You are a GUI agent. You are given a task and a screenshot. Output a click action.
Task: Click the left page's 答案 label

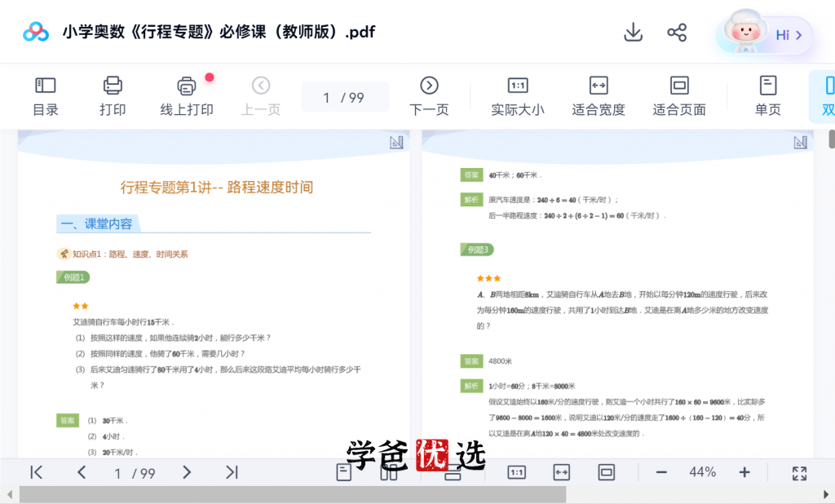click(68, 420)
